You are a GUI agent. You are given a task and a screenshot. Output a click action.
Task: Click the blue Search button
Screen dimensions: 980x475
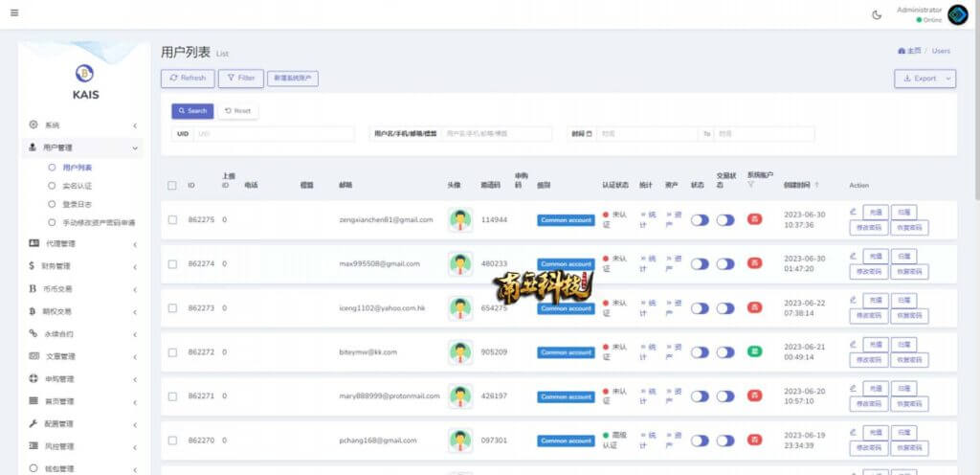coord(192,111)
